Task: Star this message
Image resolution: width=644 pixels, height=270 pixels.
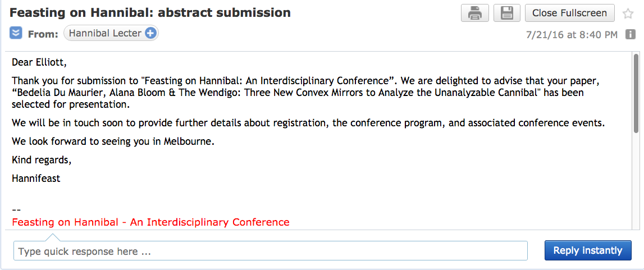Action: 628,13
